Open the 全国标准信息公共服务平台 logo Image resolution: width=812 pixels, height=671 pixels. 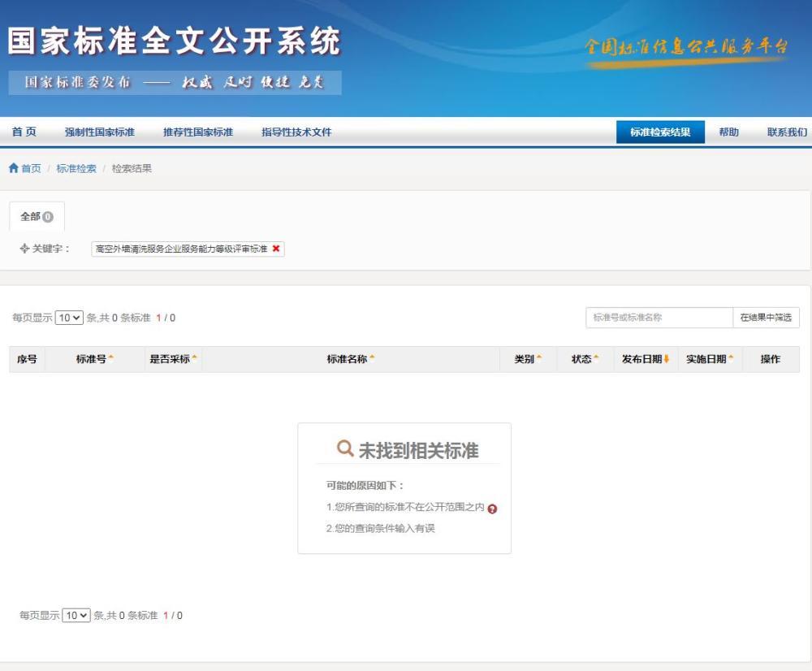(686, 47)
